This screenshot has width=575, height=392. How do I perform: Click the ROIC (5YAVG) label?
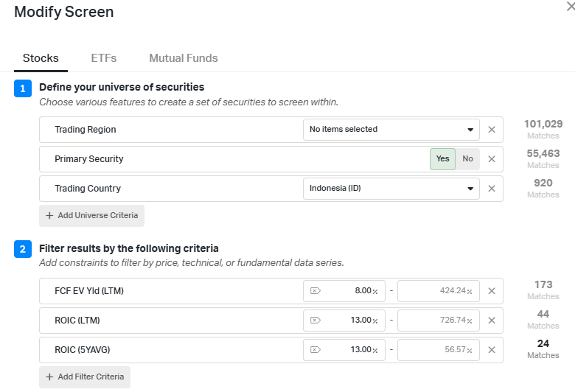tap(83, 350)
